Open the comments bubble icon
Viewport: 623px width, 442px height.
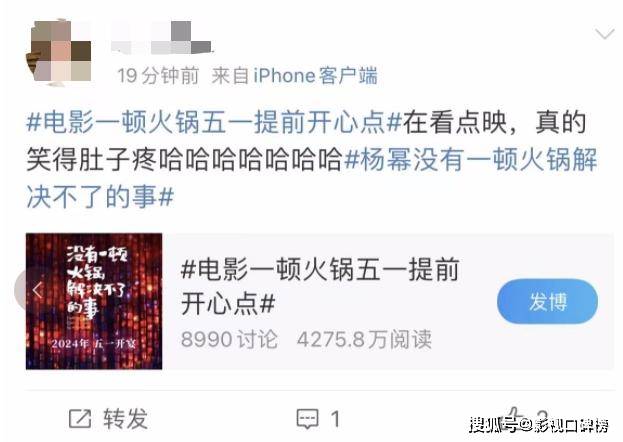pos(308,419)
